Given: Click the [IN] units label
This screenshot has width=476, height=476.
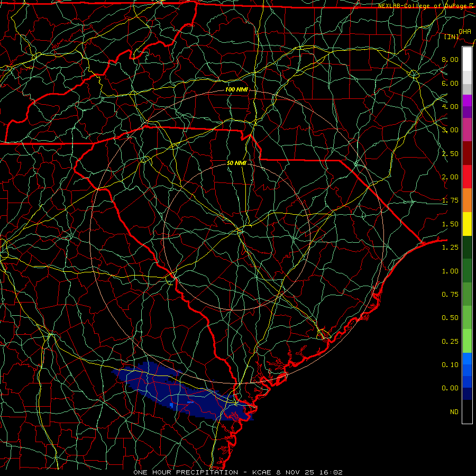Looking at the screenshot, I should [x=452, y=36].
